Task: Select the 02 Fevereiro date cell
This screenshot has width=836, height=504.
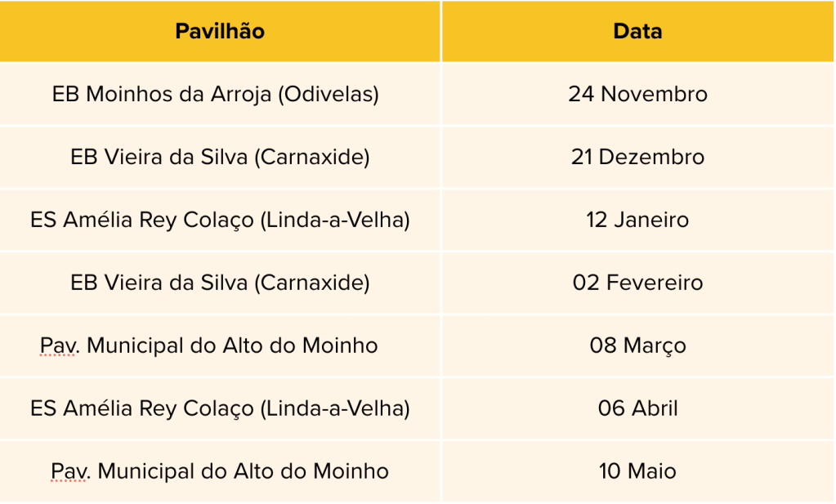Action: coord(637,283)
